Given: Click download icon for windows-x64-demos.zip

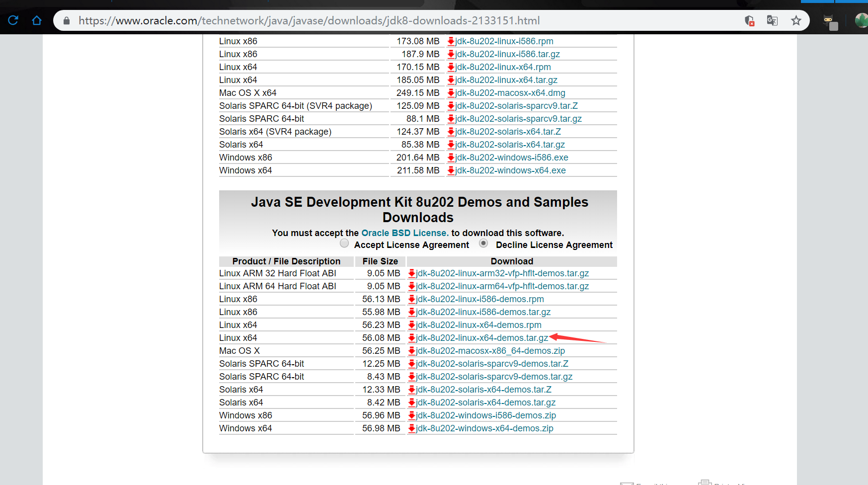Looking at the screenshot, I should coord(412,428).
